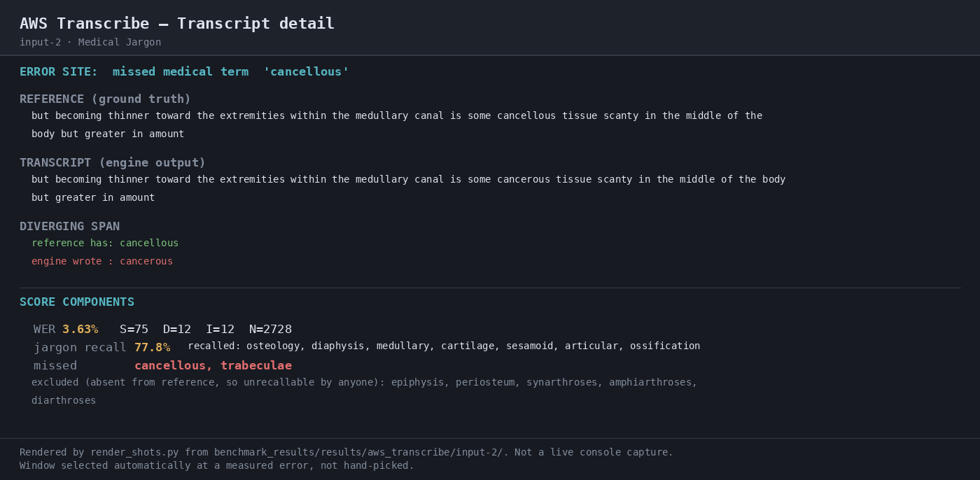The image size is (980, 480).
Task: Click the green 'reference has: cancellous' line
Action: point(105,243)
